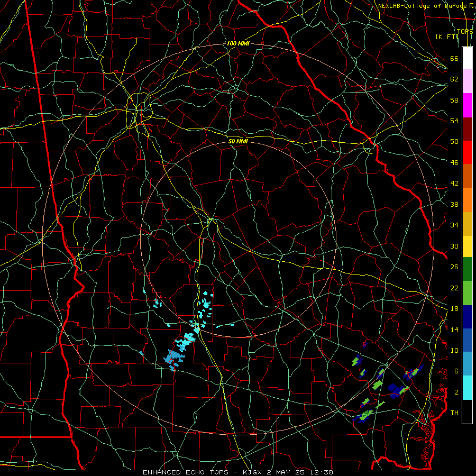Viewport: 476px width, 476px height.
Task: Click the light pink 62 kft legend swatch
Action: click(467, 81)
